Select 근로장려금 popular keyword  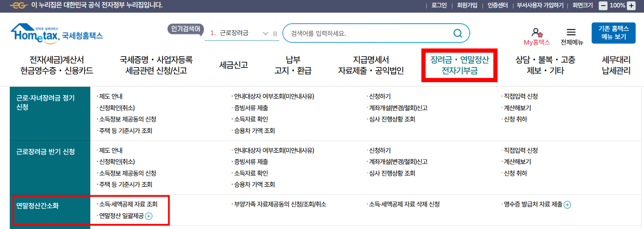tap(234, 33)
